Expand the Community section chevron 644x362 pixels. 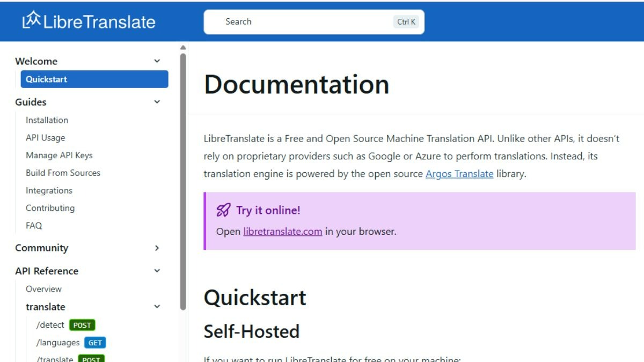[157, 248]
